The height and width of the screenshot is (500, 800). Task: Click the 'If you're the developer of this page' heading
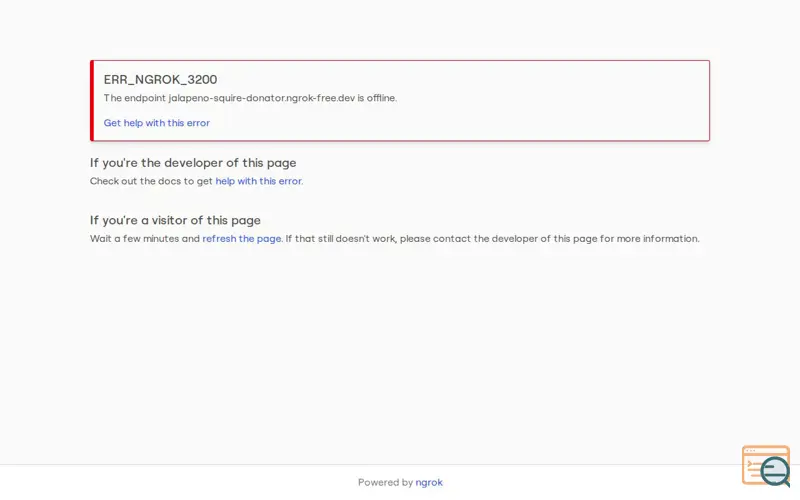(x=193, y=163)
